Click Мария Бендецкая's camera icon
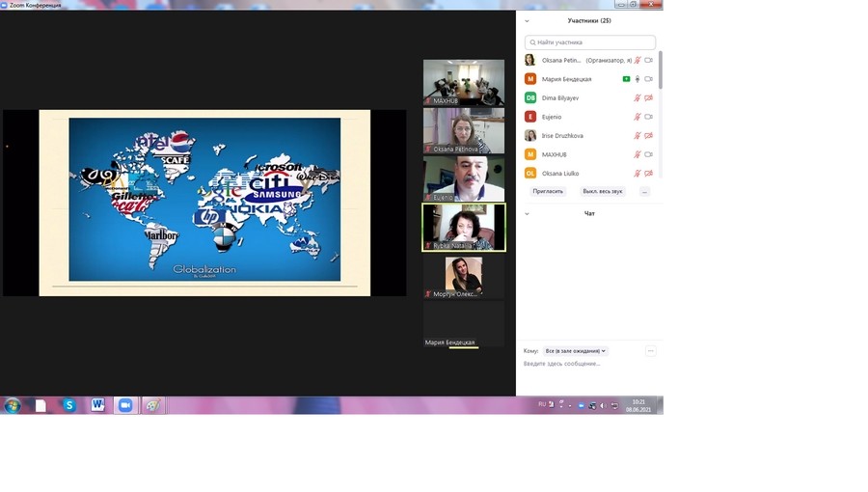Screen dimensions: 868x492 [648, 79]
